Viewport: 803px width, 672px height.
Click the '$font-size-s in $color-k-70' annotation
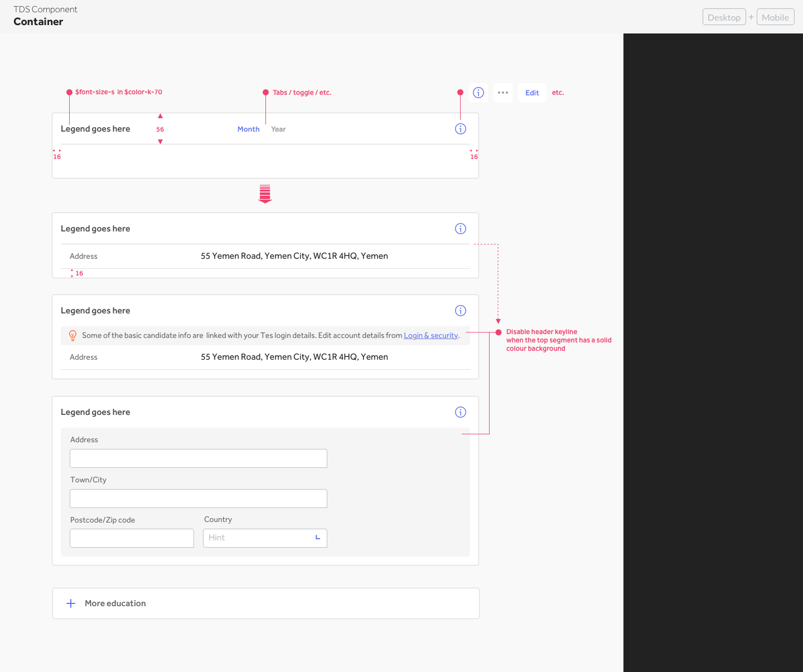coord(119,92)
